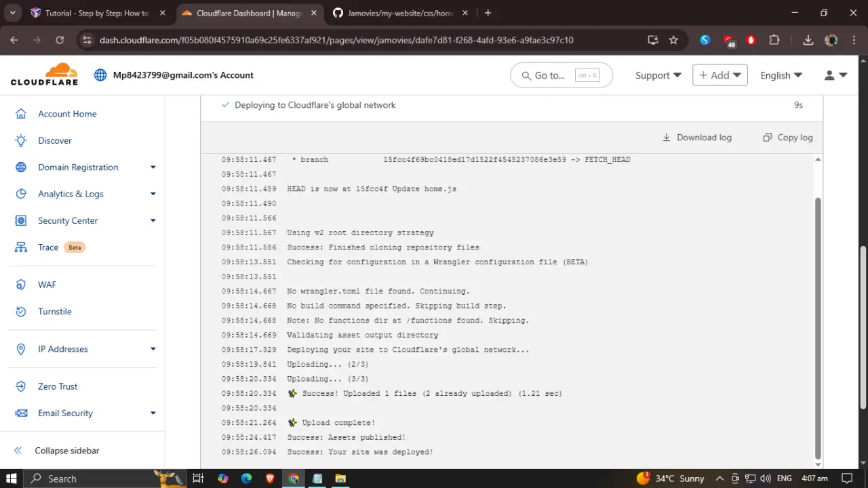The image size is (868, 488).
Task: Click the Domain Registration globe icon
Action: (x=21, y=167)
